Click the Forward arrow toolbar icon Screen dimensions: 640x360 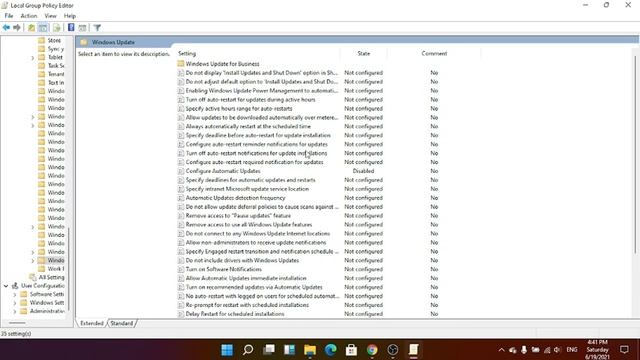[17, 28]
